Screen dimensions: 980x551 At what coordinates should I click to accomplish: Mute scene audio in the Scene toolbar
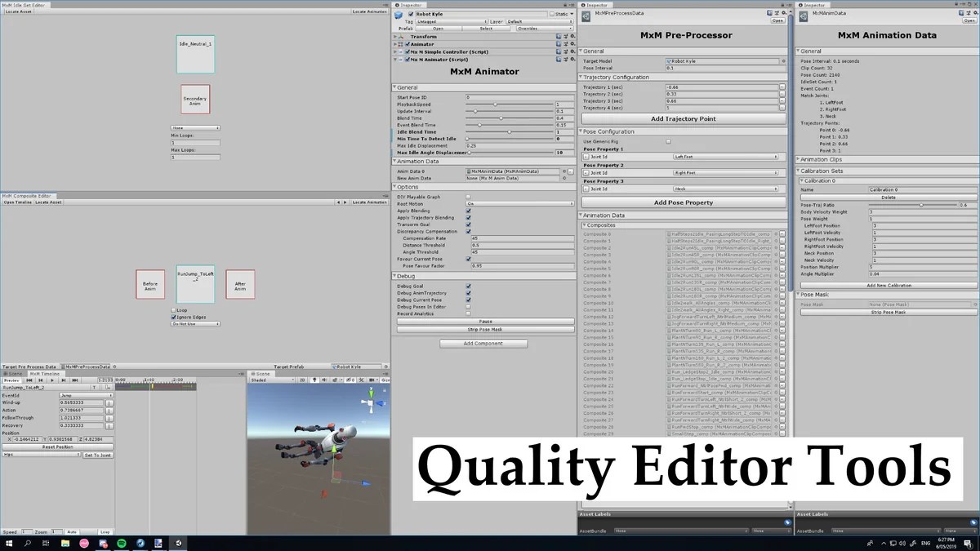coord(324,380)
